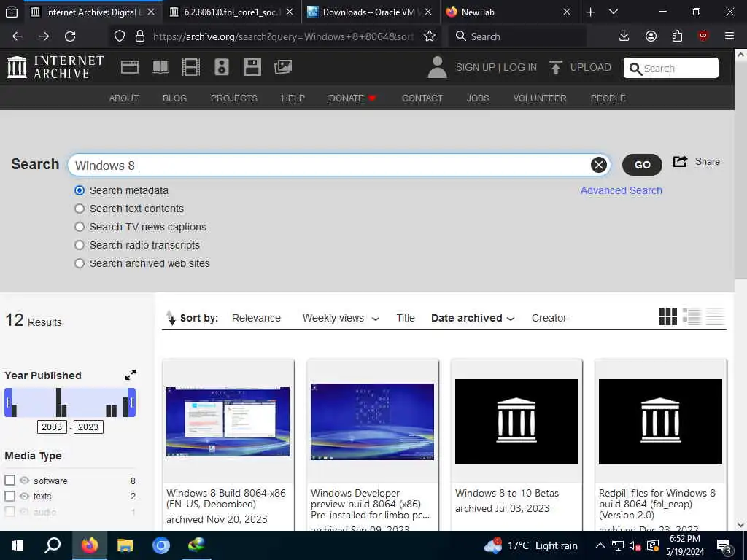Viewport: 747px width, 560px height.
Task: Click the SIGN UP | LOG IN link
Action: coord(496,67)
